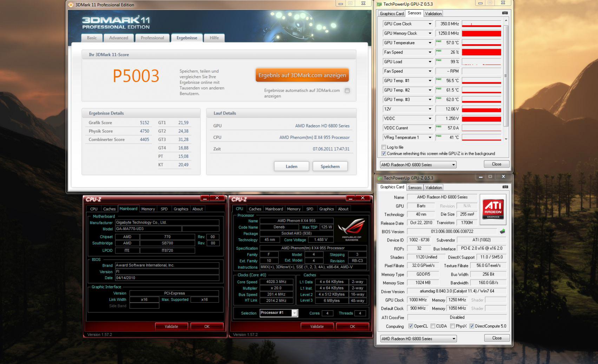Click the 3DMark 11 title bar icon

[71, 5]
